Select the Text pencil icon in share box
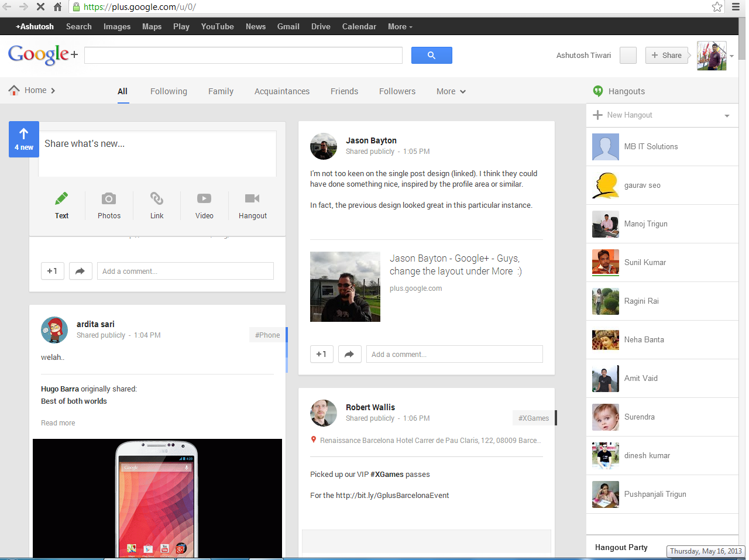 click(61, 198)
